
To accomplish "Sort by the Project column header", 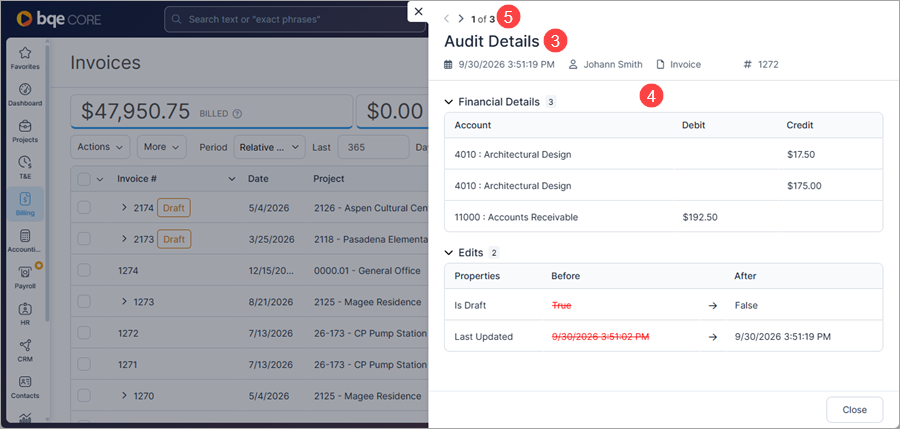I will tap(329, 179).
